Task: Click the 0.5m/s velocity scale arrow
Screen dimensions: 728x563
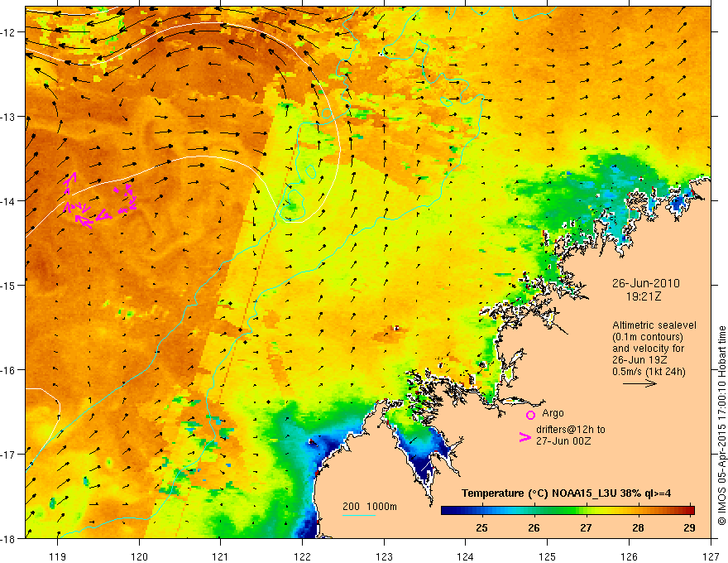Action: (x=639, y=383)
